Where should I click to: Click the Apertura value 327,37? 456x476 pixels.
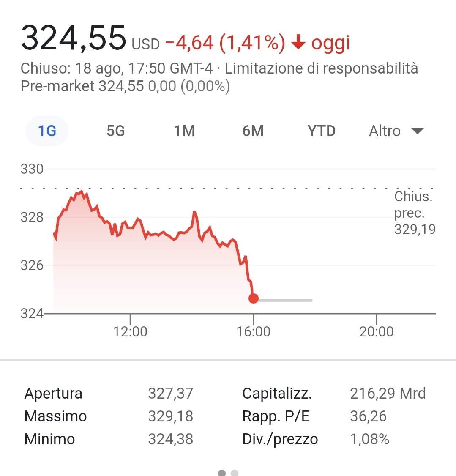click(170, 394)
